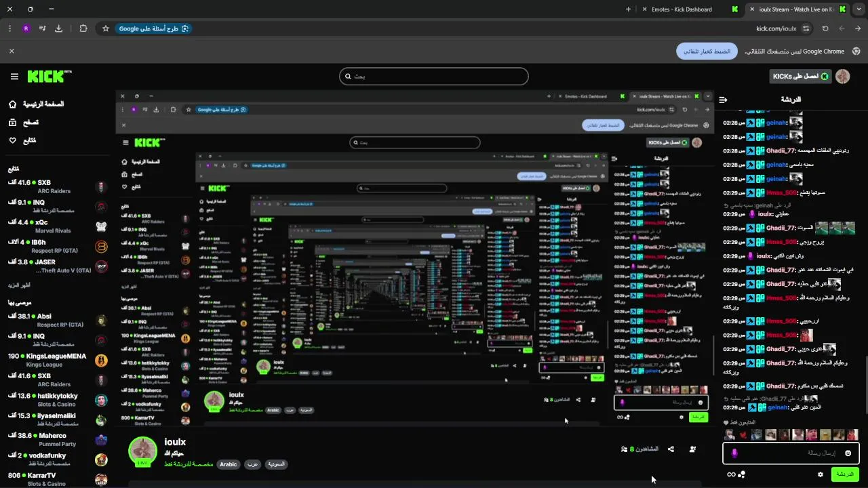
Task: Click Maherco avatar icon in sidebar
Action: pos(101,439)
